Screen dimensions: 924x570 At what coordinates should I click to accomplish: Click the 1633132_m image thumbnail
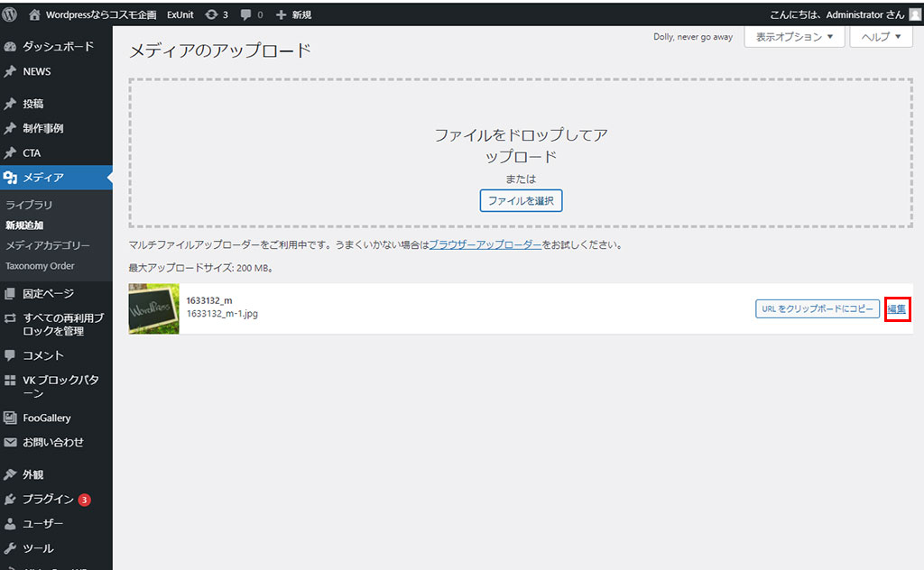point(154,308)
